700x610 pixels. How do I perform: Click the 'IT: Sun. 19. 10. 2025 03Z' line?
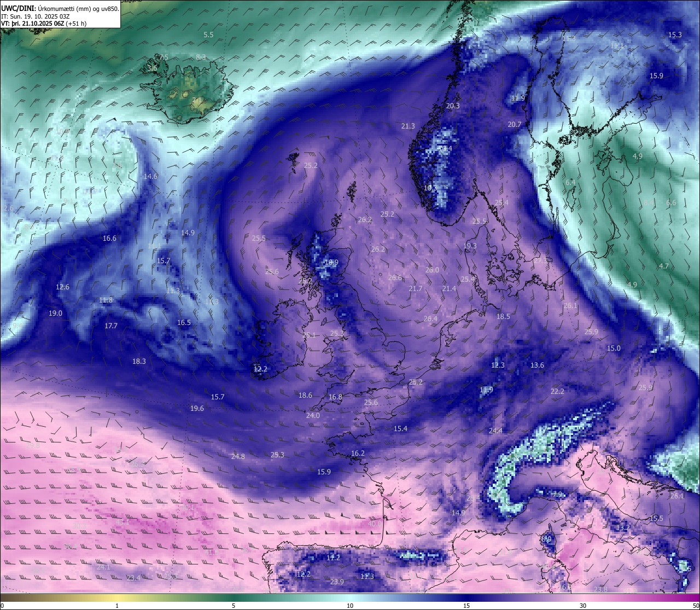(x=36, y=16)
